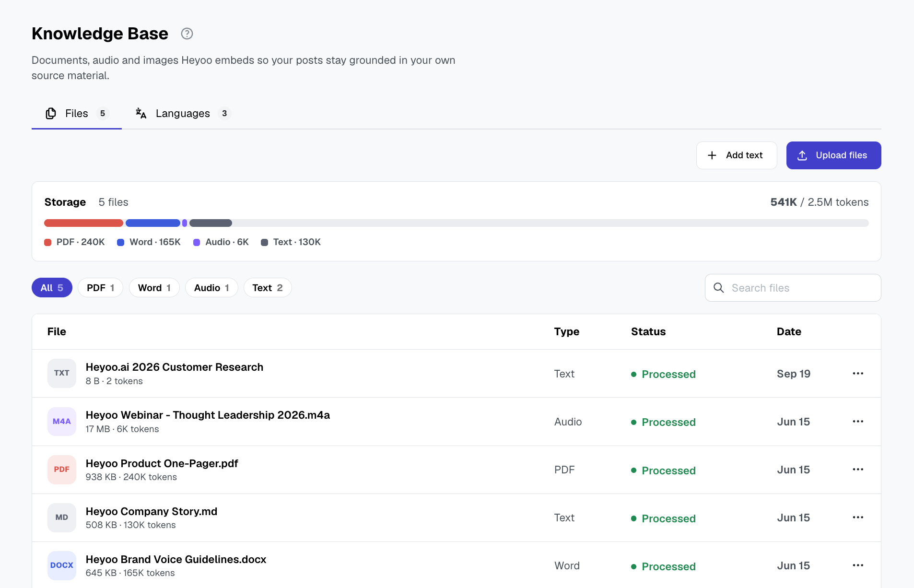Viewport: 914px width, 588px height.
Task: Click the Files tab document icon
Action: tap(51, 113)
